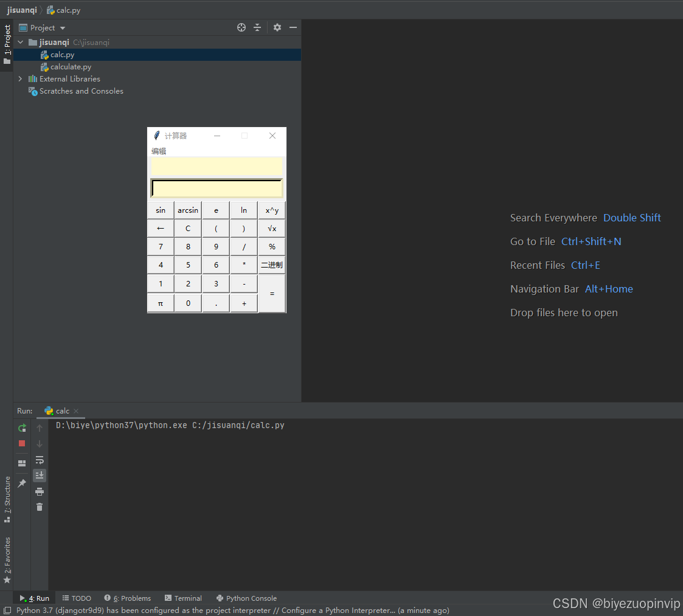
Task: Click the 二进制 binary button
Action: point(272,265)
